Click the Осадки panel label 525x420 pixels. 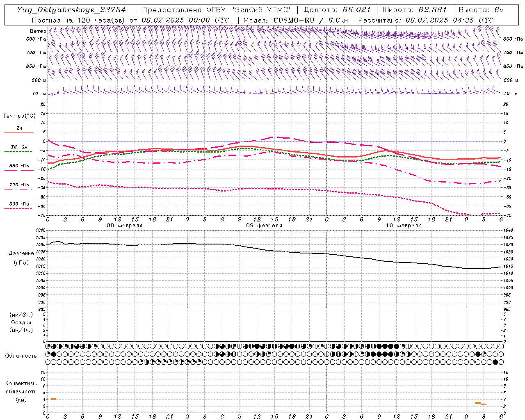click(x=21, y=323)
